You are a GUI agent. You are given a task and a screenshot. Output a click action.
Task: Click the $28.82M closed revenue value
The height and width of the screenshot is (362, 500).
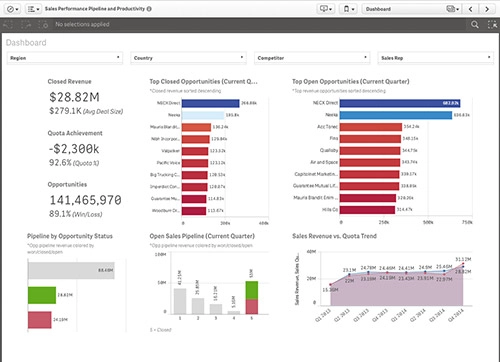74,97
